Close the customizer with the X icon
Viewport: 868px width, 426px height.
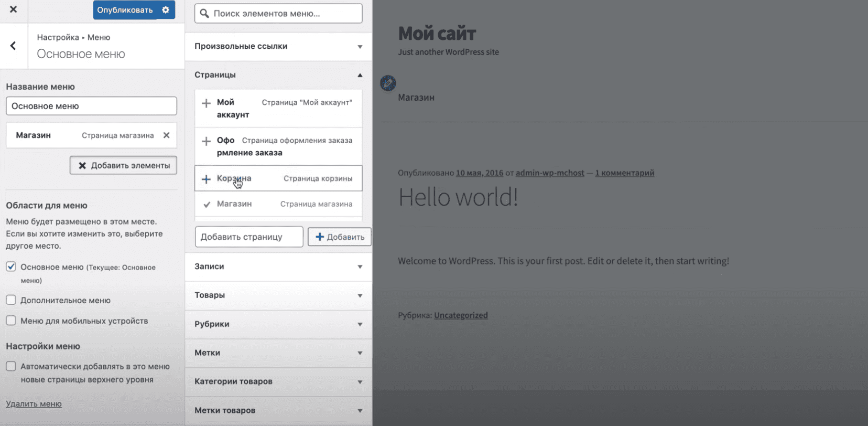[x=13, y=9]
